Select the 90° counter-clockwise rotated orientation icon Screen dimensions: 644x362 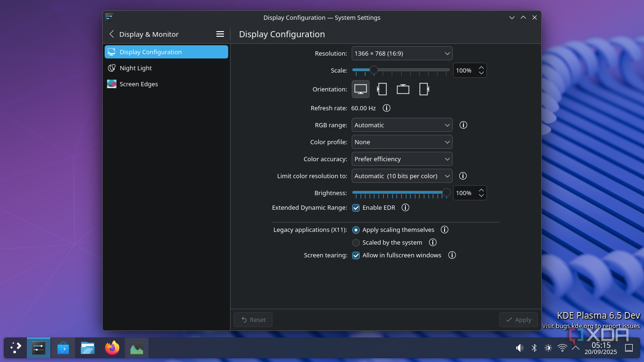[x=424, y=89]
